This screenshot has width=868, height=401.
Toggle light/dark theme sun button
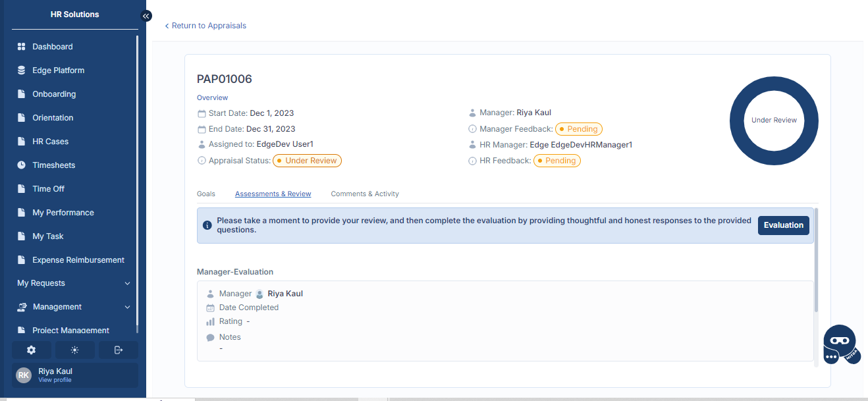pyautogui.click(x=75, y=350)
